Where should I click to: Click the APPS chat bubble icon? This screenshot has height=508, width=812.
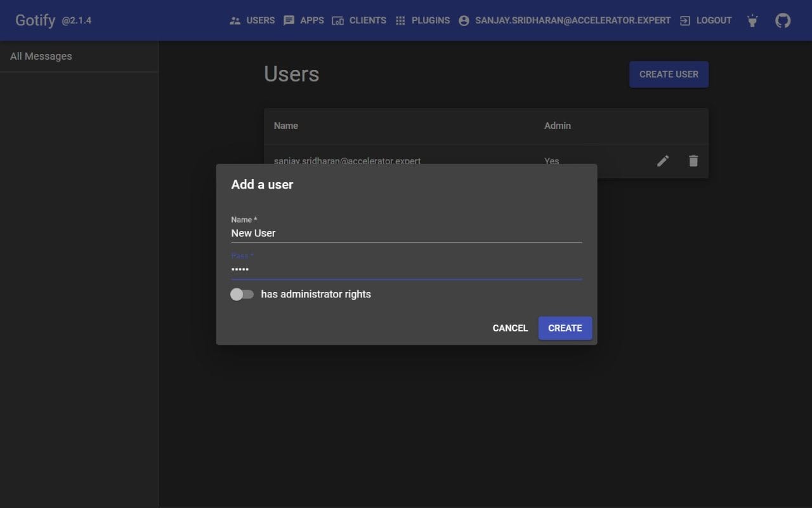(289, 20)
